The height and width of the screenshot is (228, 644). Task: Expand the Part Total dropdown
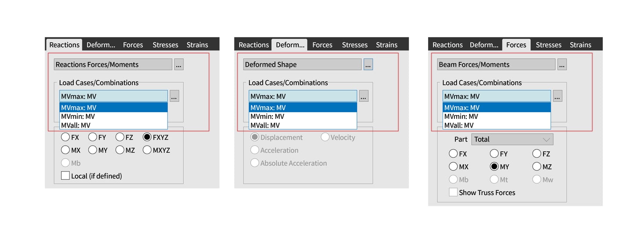coord(512,139)
